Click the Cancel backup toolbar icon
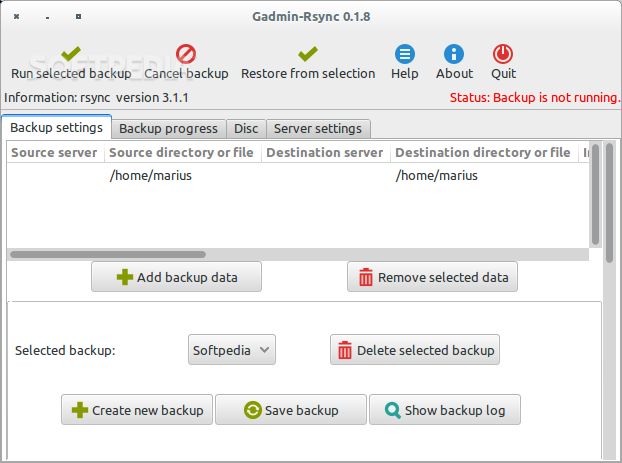The image size is (622, 463). tap(186, 54)
